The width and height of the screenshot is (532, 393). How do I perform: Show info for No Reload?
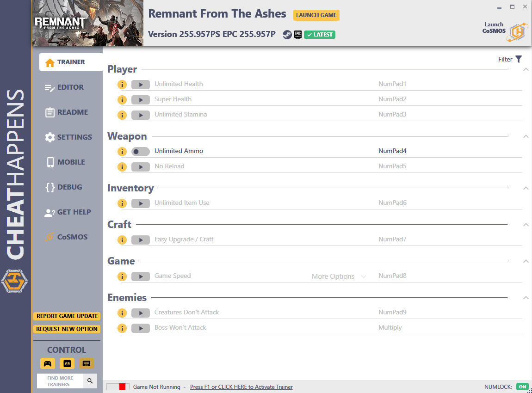click(122, 167)
